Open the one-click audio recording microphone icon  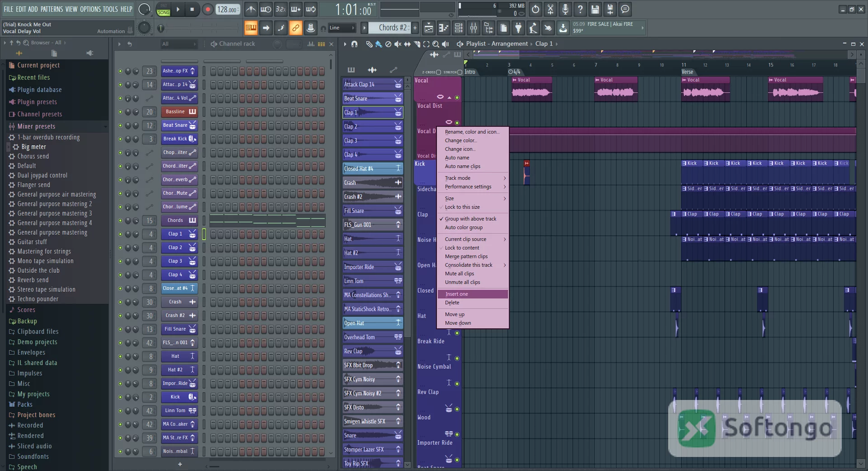(x=565, y=9)
